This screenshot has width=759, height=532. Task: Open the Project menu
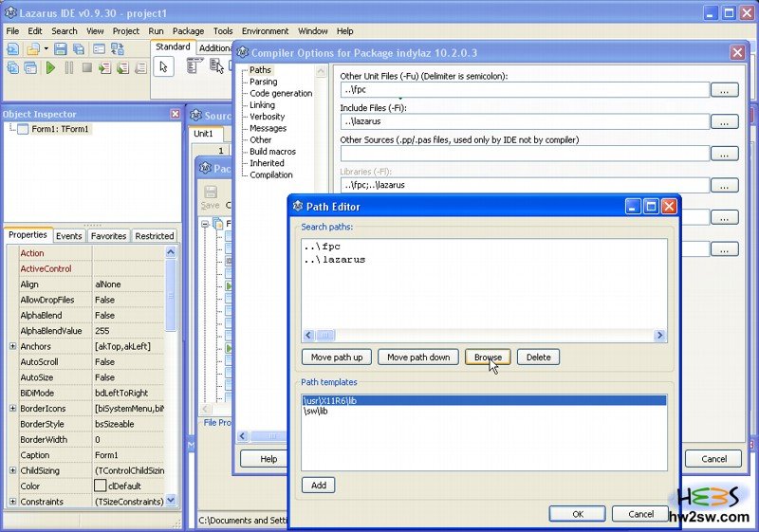(x=126, y=31)
